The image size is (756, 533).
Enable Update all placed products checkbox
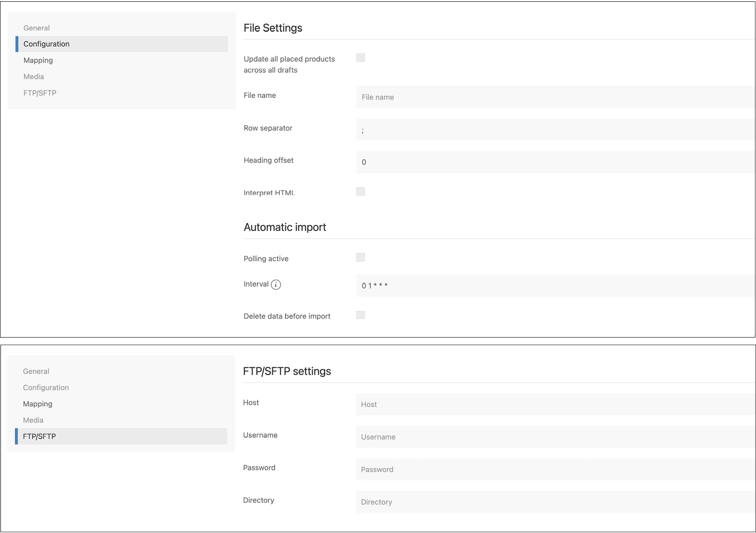point(361,58)
